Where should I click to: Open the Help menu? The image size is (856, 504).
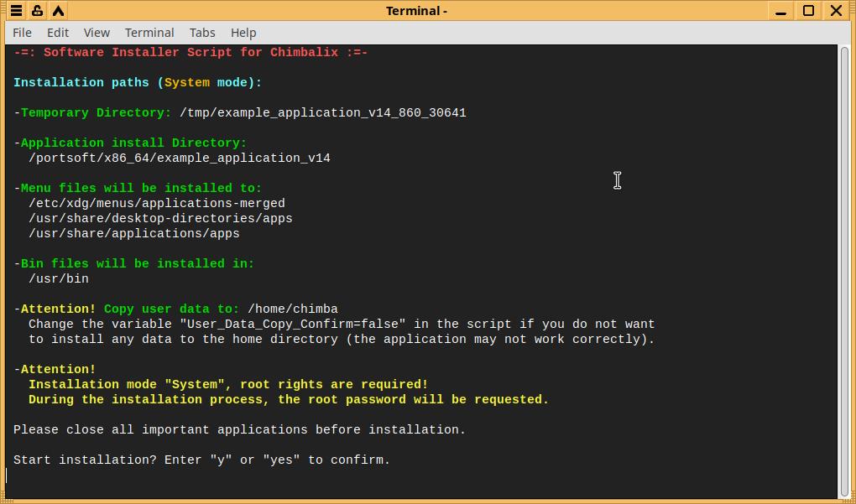click(243, 33)
